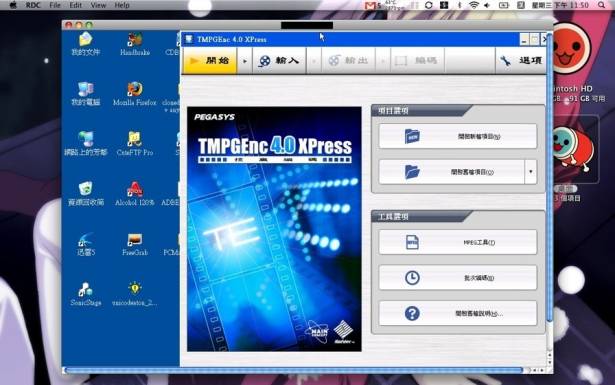Open an existing project with the open-folder button
Screen dimensions: 615x385
coord(451,172)
